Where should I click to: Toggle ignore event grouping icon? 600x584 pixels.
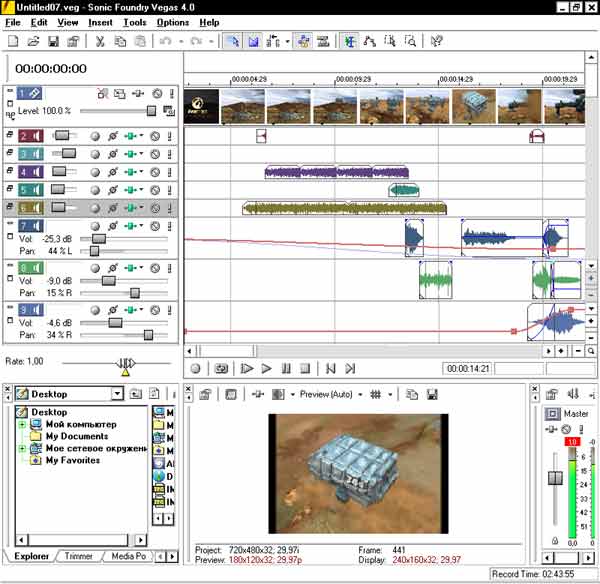coord(323,41)
